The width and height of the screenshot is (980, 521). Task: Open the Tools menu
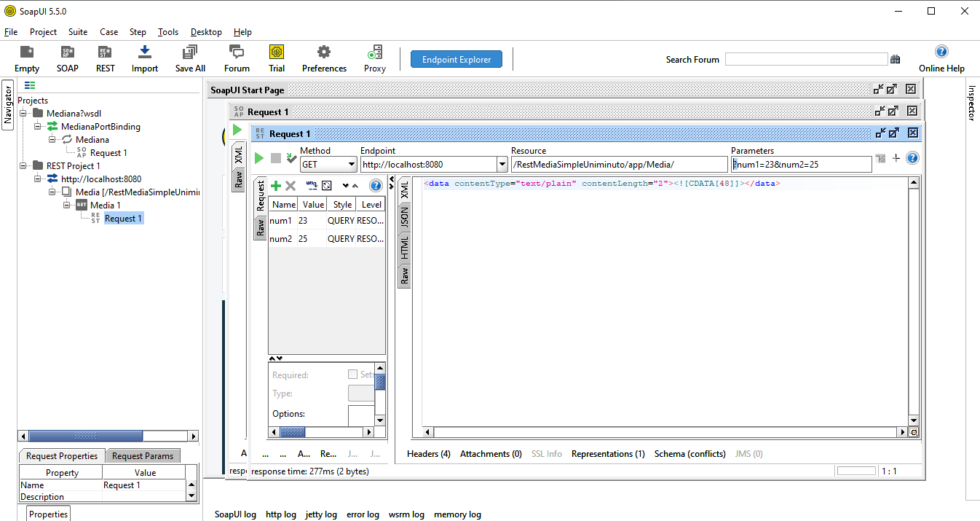click(168, 32)
